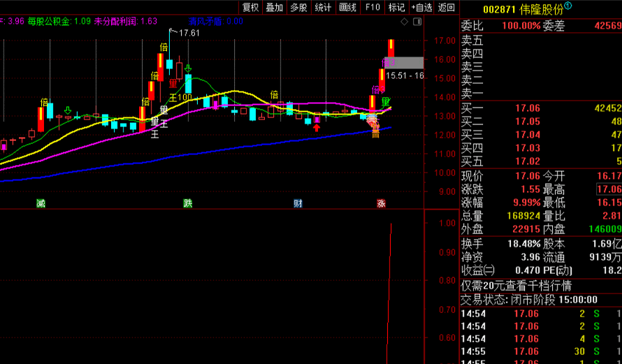Click 涨幅 value 9.99%
Image resolution: width=622 pixels, height=364 pixels.
point(527,203)
